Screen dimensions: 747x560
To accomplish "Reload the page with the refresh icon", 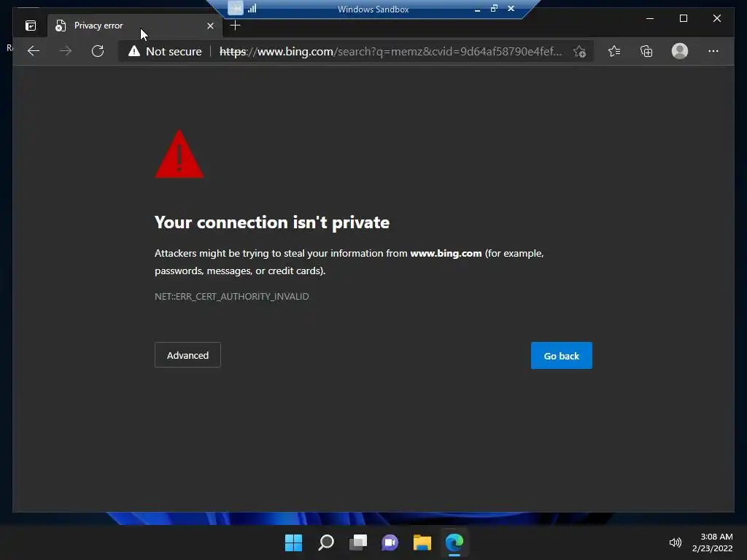I will tap(98, 51).
